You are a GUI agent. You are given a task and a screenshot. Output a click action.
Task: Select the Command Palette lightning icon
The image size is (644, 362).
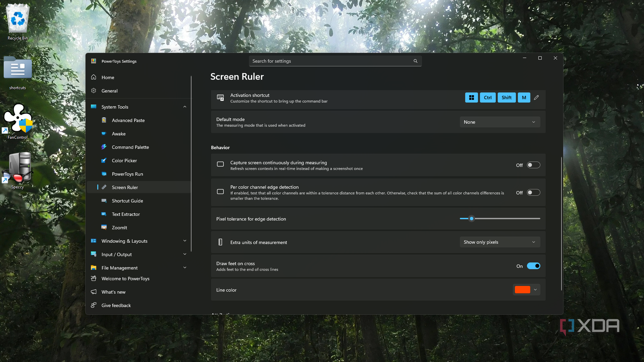pyautogui.click(x=104, y=147)
